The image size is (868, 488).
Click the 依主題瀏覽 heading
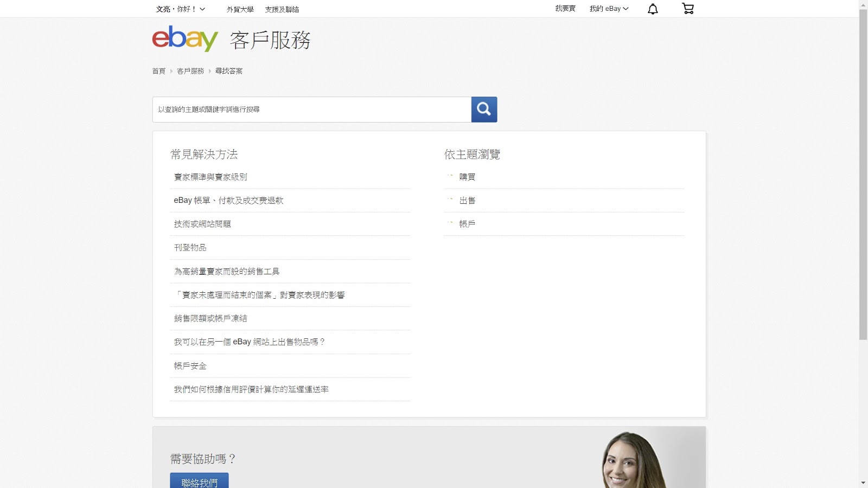(472, 155)
